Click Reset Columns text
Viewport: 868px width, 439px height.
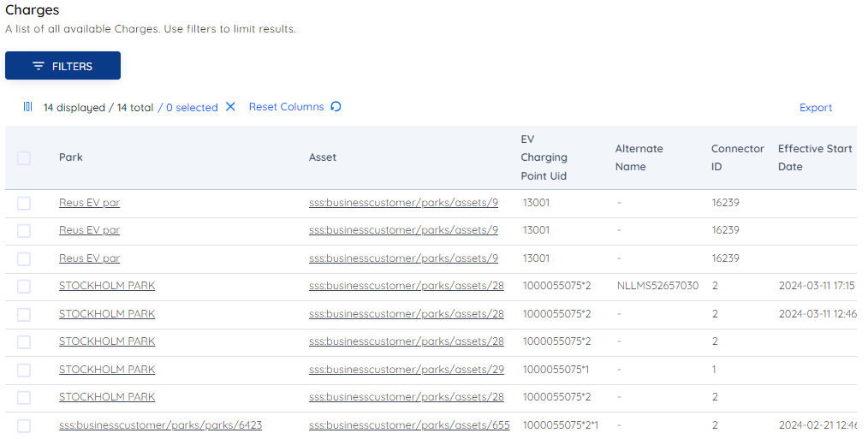pyautogui.click(x=286, y=107)
